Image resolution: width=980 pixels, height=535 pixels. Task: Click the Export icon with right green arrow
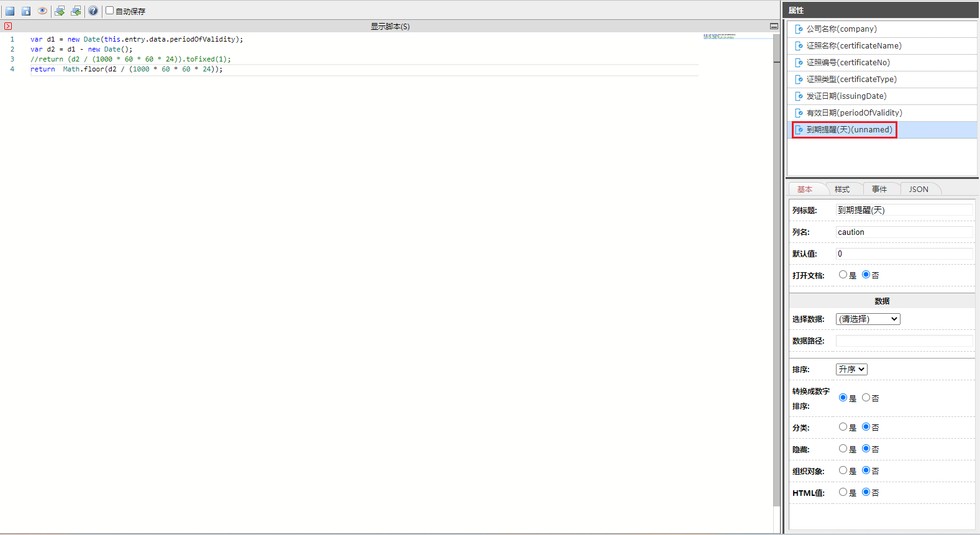[x=60, y=11]
